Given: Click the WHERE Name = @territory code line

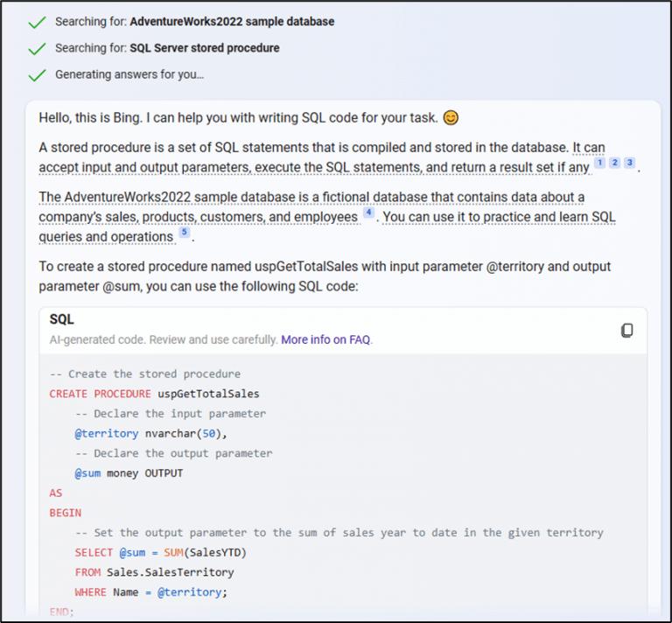Looking at the screenshot, I should click(x=150, y=592).
